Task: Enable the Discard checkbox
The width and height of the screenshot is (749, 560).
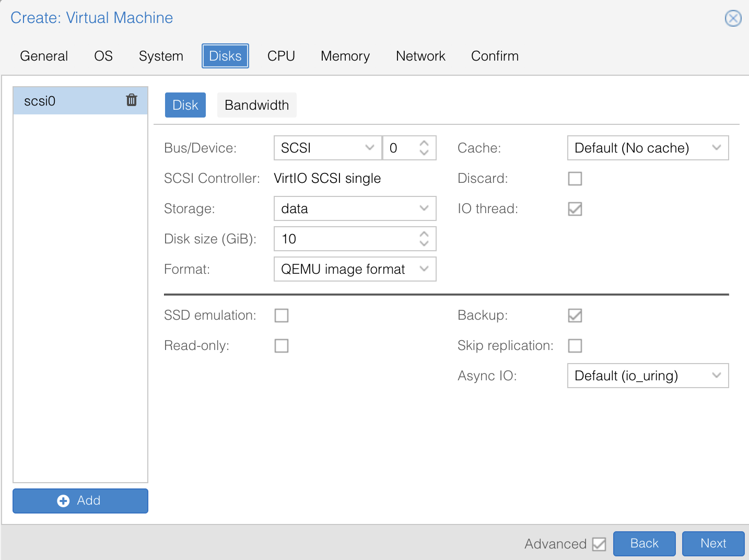Action: coord(575,179)
